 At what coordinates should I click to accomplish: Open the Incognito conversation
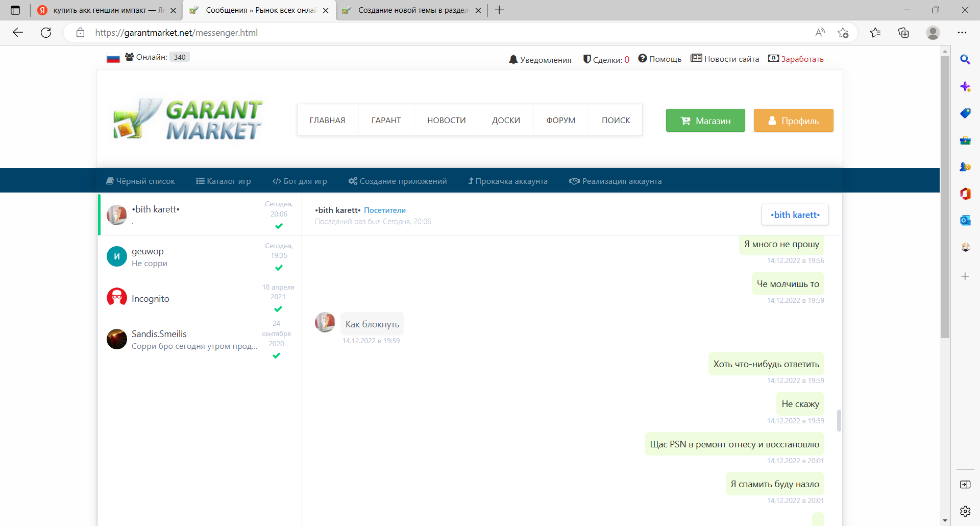pyautogui.click(x=200, y=298)
